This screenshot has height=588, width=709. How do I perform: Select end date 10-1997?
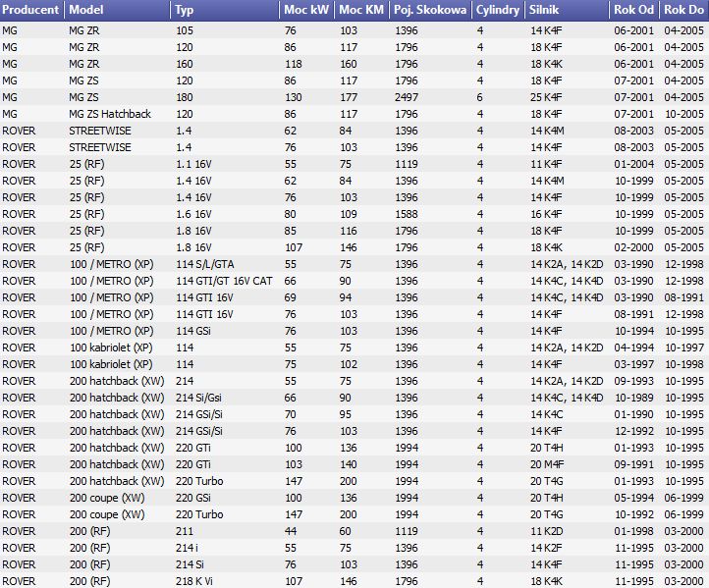point(684,348)
